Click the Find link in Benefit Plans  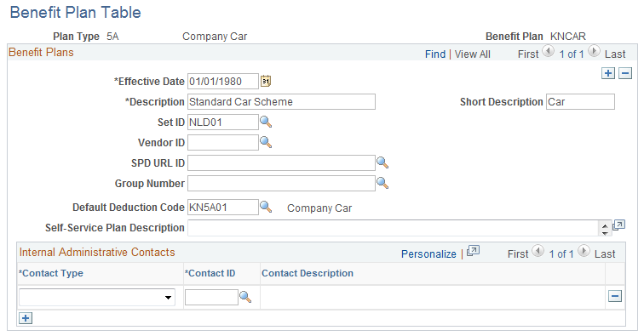435,54
